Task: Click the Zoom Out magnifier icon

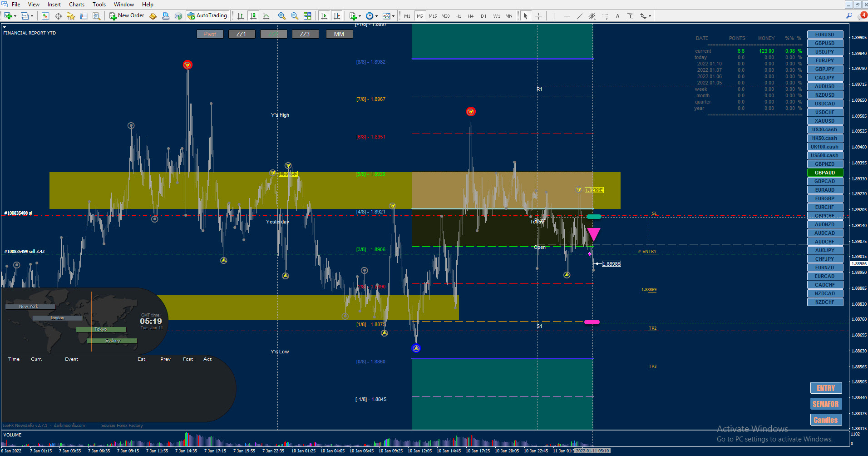Action: click(295, 16)
